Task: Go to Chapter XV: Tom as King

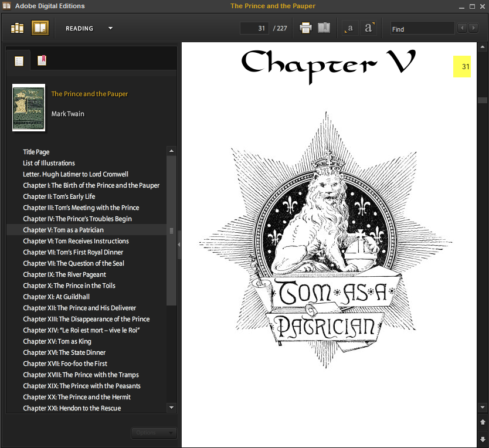Action: coord(57,341)
